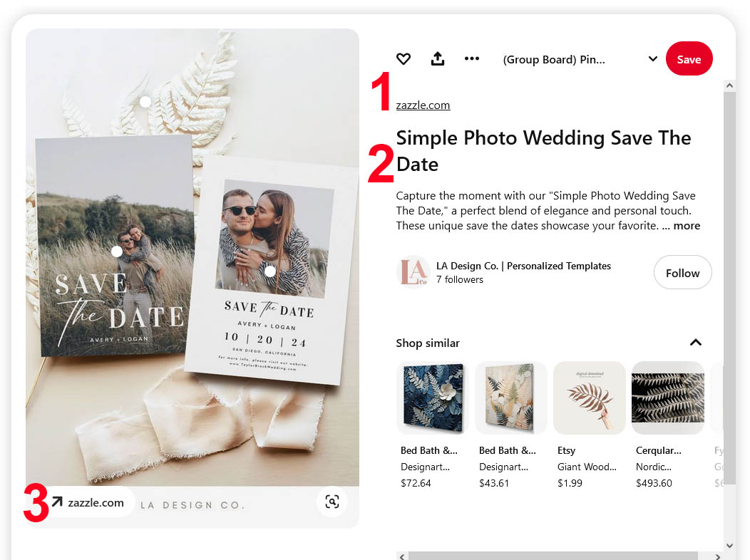Open the three-dot more options menu

coord(472,58)
